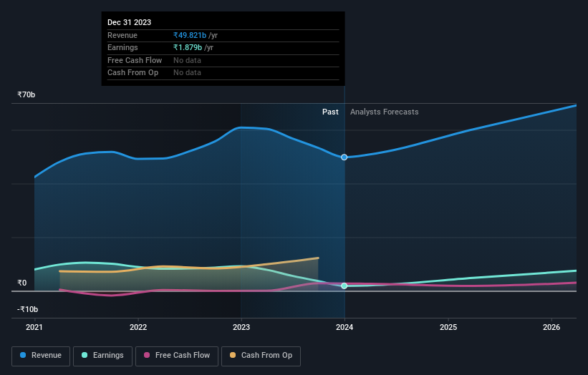Screen dimensions: 588x375
Task: Click the tooltip's Free Cash Flow row label
Action: (135, 60)
